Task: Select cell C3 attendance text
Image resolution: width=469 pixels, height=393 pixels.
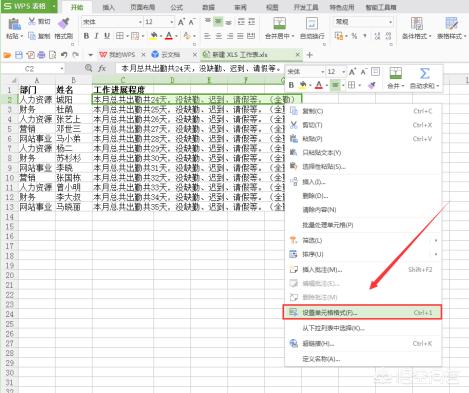Action: (188, 109)
